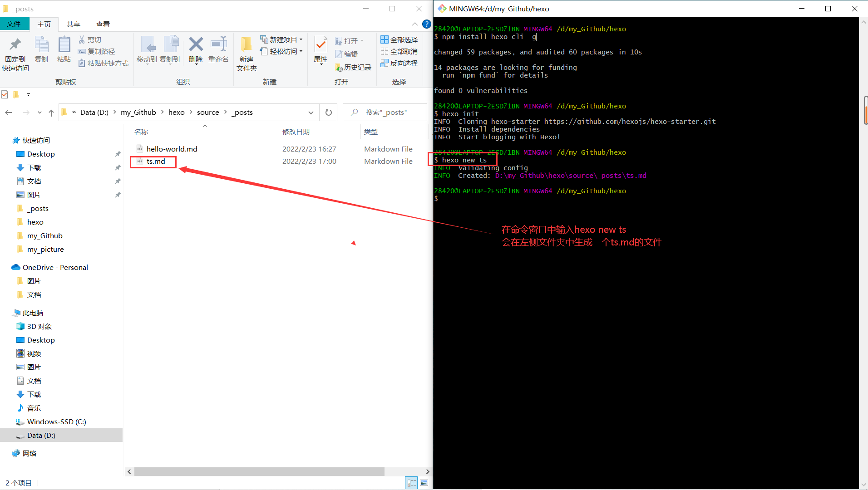
Task: Click my_Github in the address breadcrumb
Action: coord(138,113)
